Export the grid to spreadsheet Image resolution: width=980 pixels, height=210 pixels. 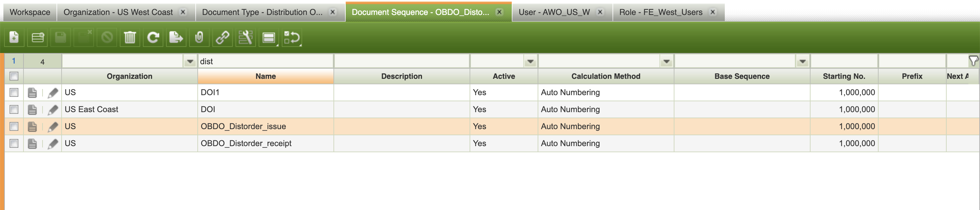click(x=176, y=38)
